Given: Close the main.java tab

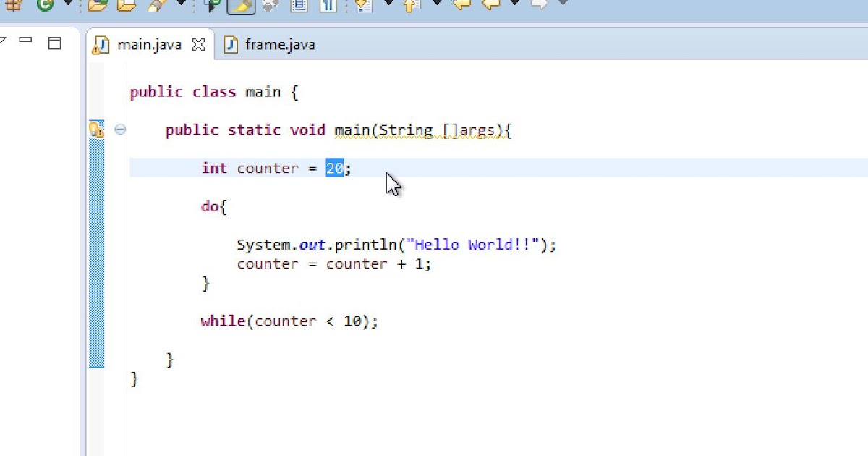Looking at the screenshot, I should point(198,44).
